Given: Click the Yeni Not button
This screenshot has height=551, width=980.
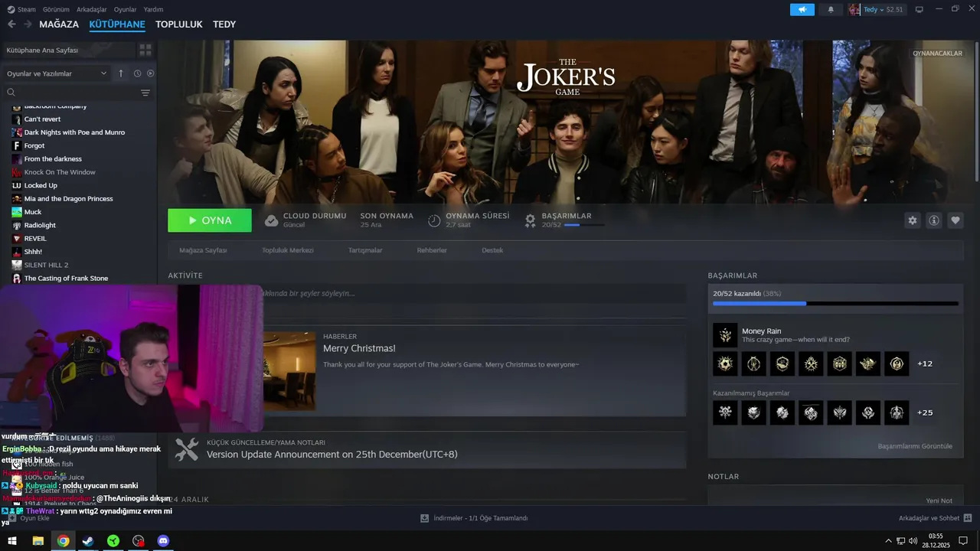Looking at the screenshot, I should (x=939, y=500).
